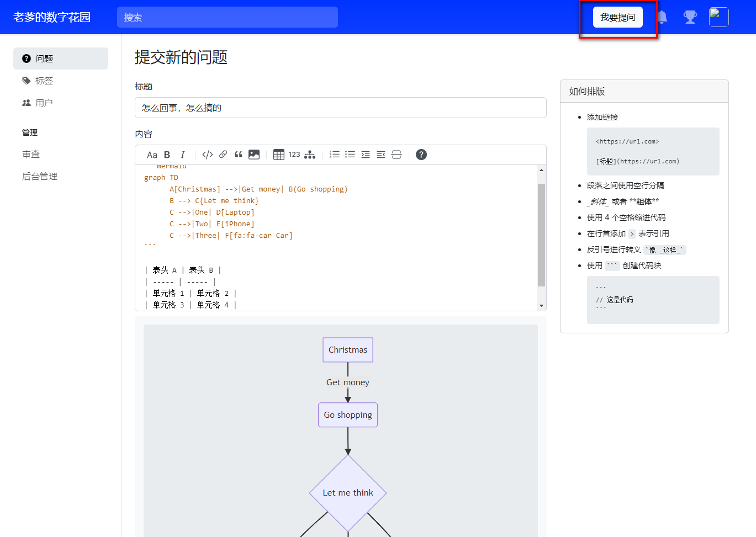The image size is (756, 537).
Task: Click the editor's vertical scrollbar down arrow
Action: (x=541, y=305)
